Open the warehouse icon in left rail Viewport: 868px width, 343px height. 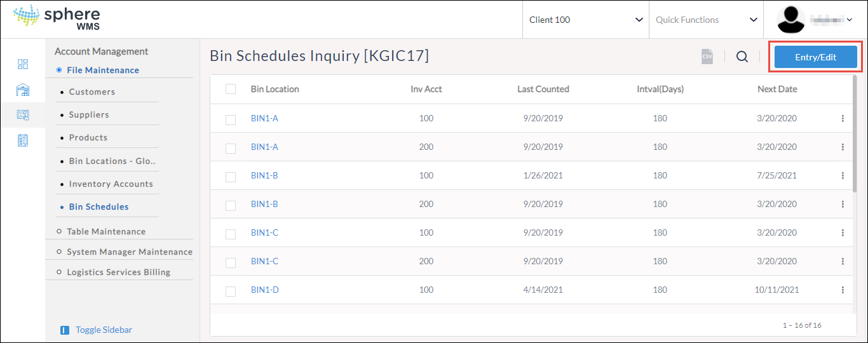point(23,90)
